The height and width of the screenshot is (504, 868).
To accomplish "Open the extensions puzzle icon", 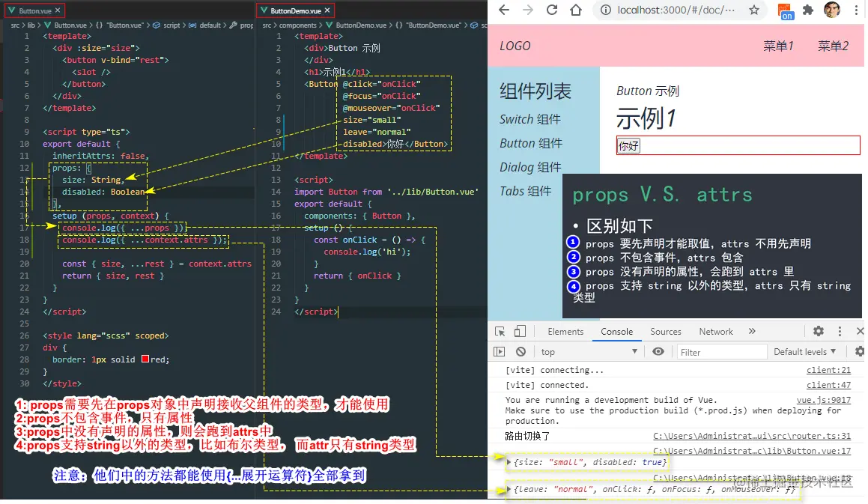I will [807, 10].
